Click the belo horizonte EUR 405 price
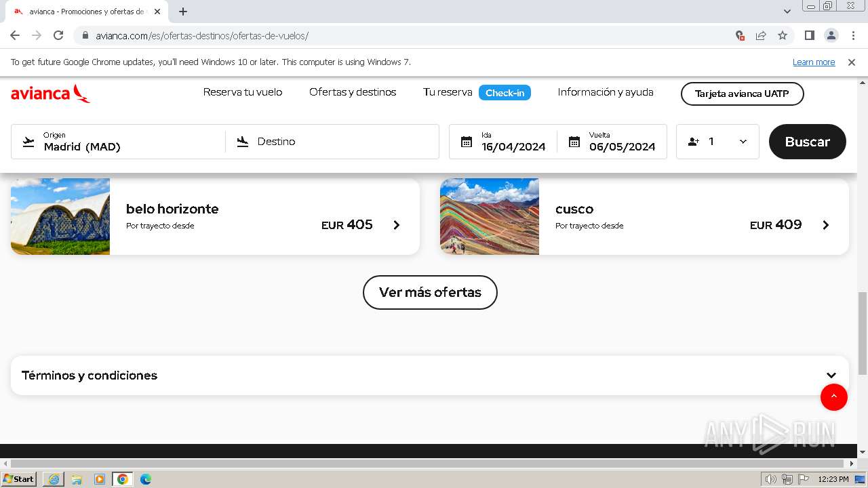Viewport: 868px width, 488px height. point(347,225)
